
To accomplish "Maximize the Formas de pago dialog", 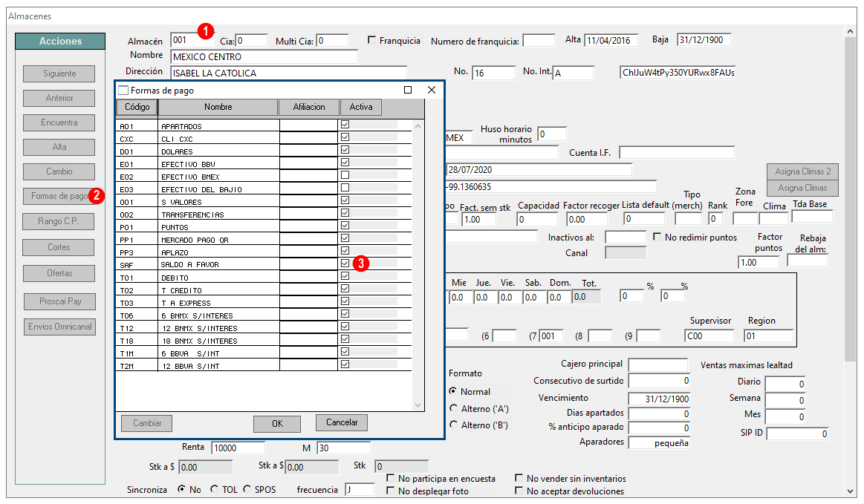I will pyautogui.click(x=408, y=90).
